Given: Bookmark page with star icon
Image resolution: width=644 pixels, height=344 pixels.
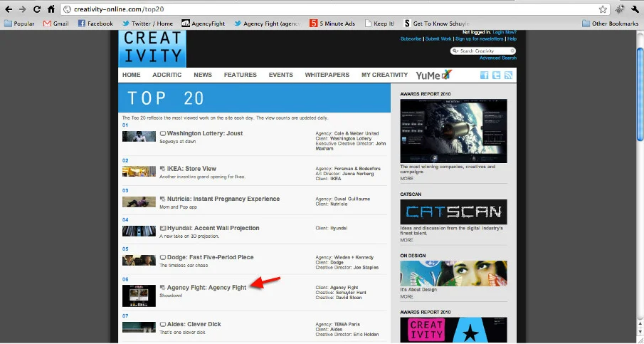Looking at the screenshot, I should click(603, 9).
